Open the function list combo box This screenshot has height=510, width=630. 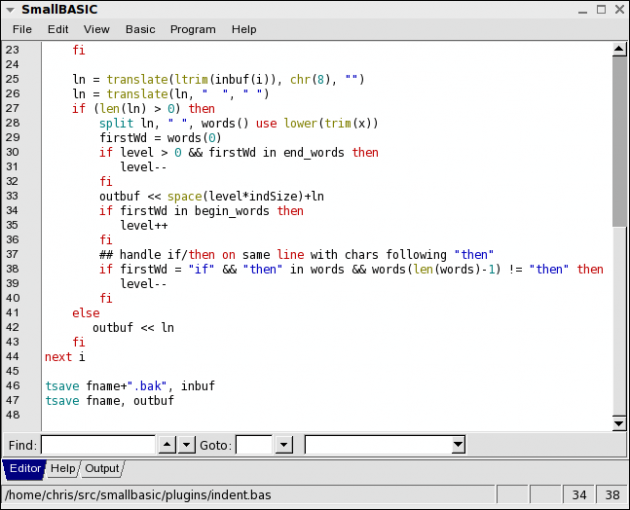tap(385, 445)
